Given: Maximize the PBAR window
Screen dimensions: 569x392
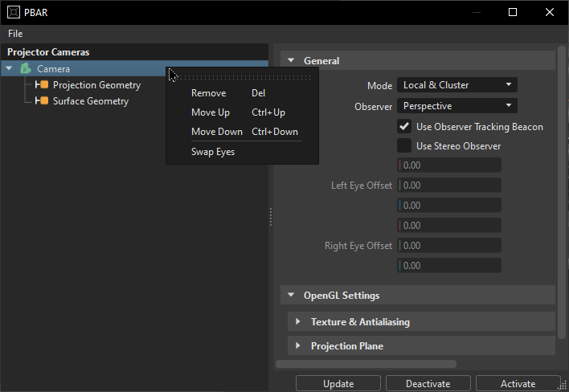Looking at the screenshot, I should click(x=513, y=12).
